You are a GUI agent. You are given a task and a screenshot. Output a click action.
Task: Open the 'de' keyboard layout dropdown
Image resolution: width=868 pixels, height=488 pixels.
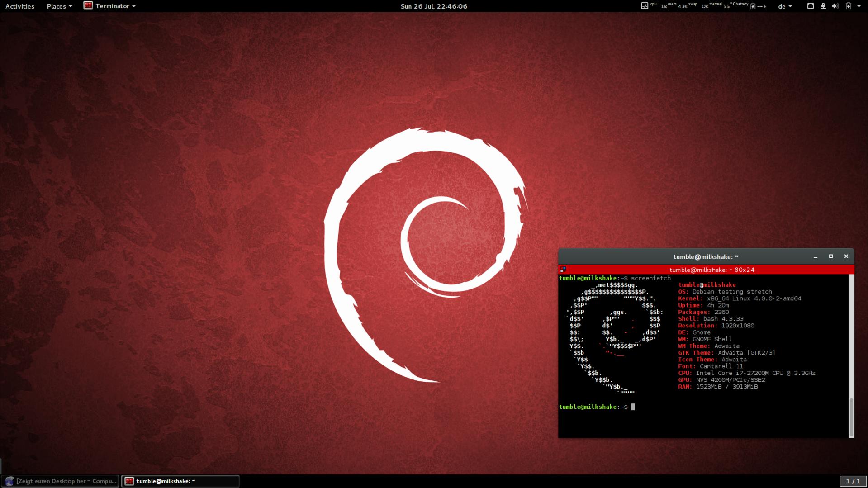[785, 6]
